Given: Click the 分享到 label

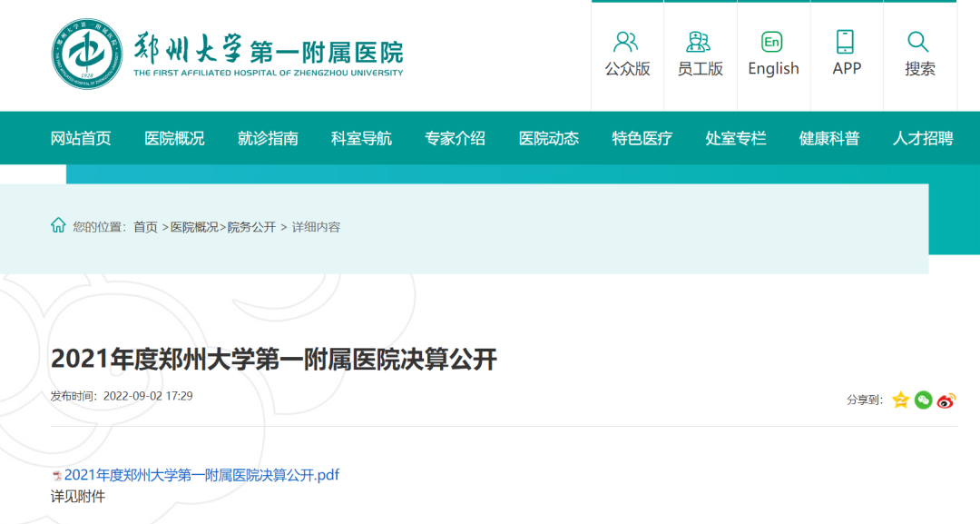Looking at the screenshot, I should pos(864,400).
